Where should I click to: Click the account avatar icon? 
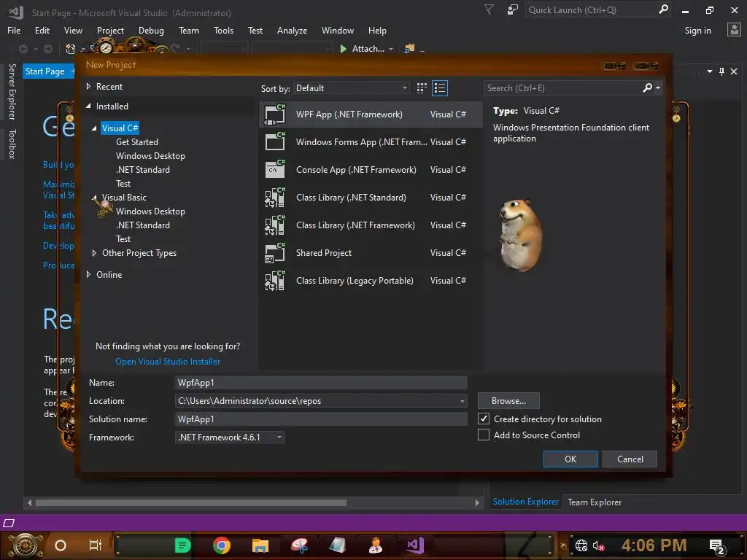[734, 30]
